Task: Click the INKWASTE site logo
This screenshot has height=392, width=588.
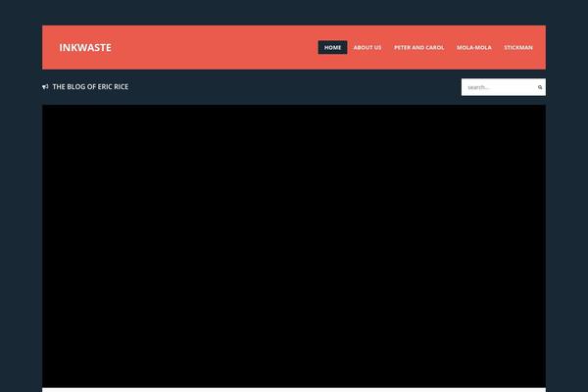Action: click(x=85, y=48)
